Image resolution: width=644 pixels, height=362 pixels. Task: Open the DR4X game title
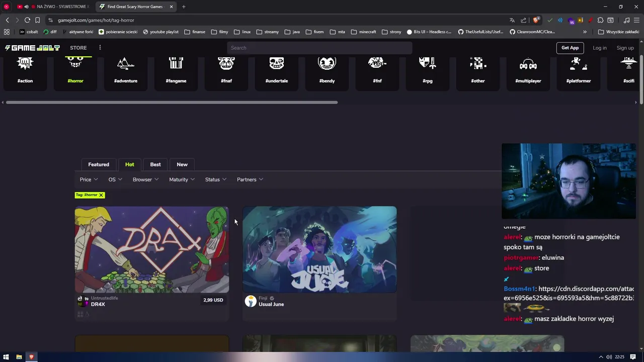(98, 304)
